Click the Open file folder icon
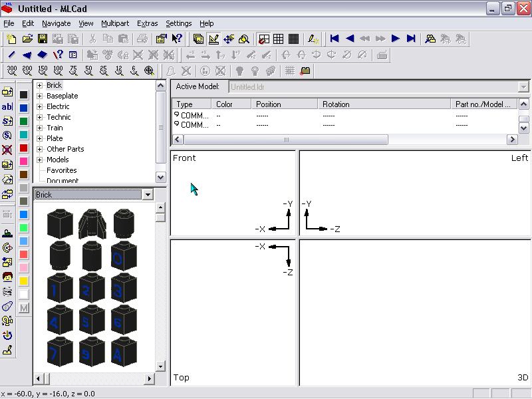This screenshot has width=532, height=399. tap(27, 39)
